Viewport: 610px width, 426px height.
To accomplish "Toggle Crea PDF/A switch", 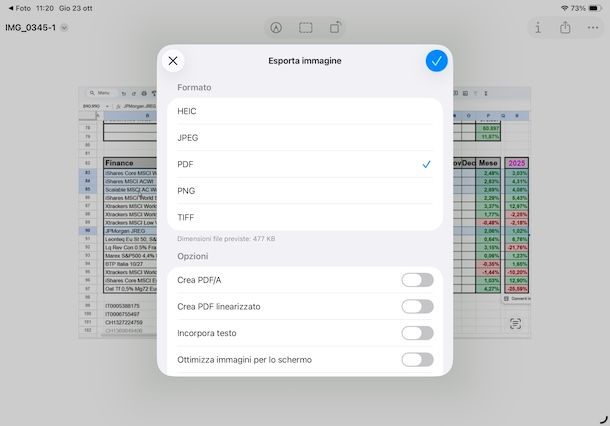I will point(417,280).
